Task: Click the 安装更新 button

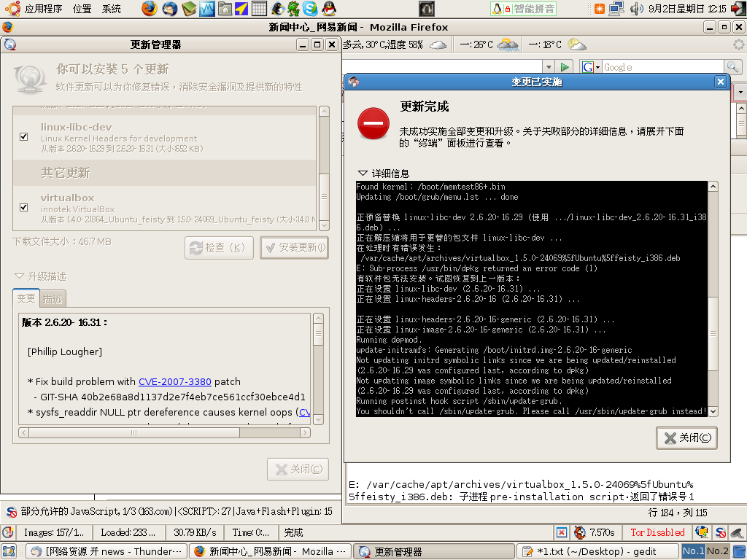Action: (x=294, y=248)
